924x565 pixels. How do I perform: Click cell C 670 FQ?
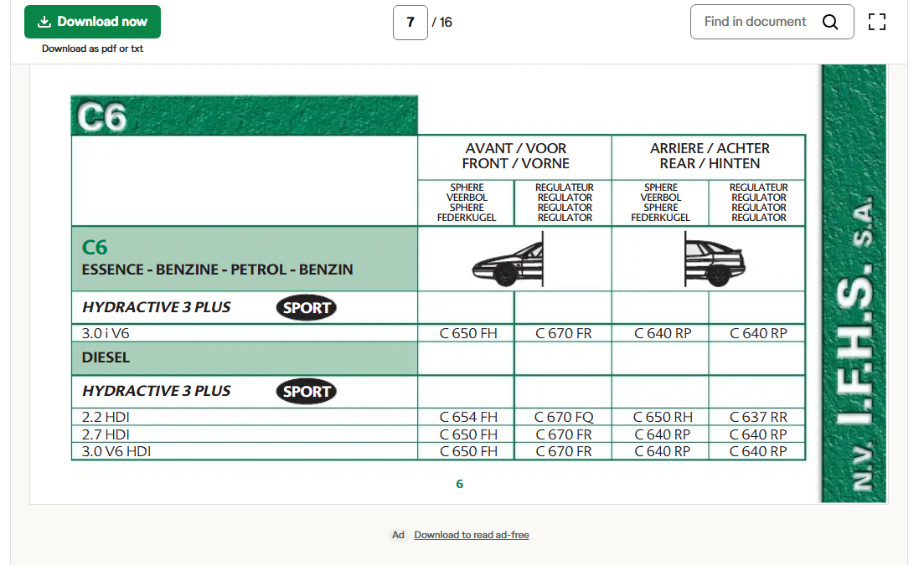click(564, 417)
